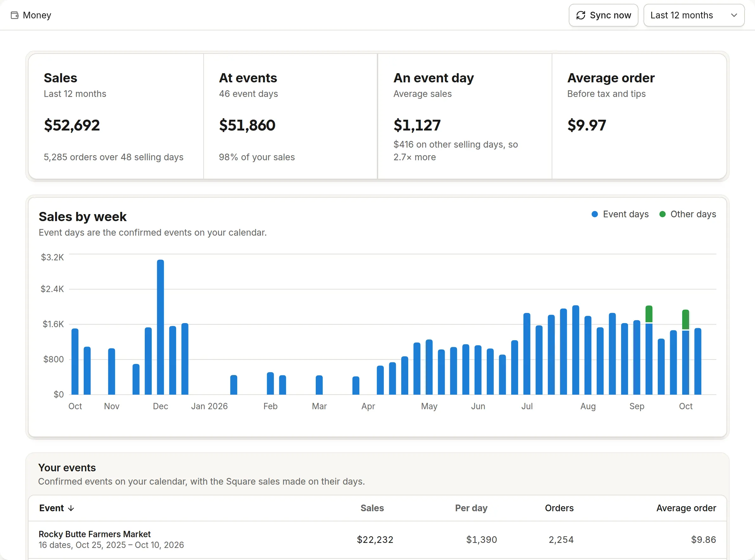Image resolution: width=755 pixels, height=560 pixels.
Task: Click the 98% of your sales text
Action: (257, 157)
